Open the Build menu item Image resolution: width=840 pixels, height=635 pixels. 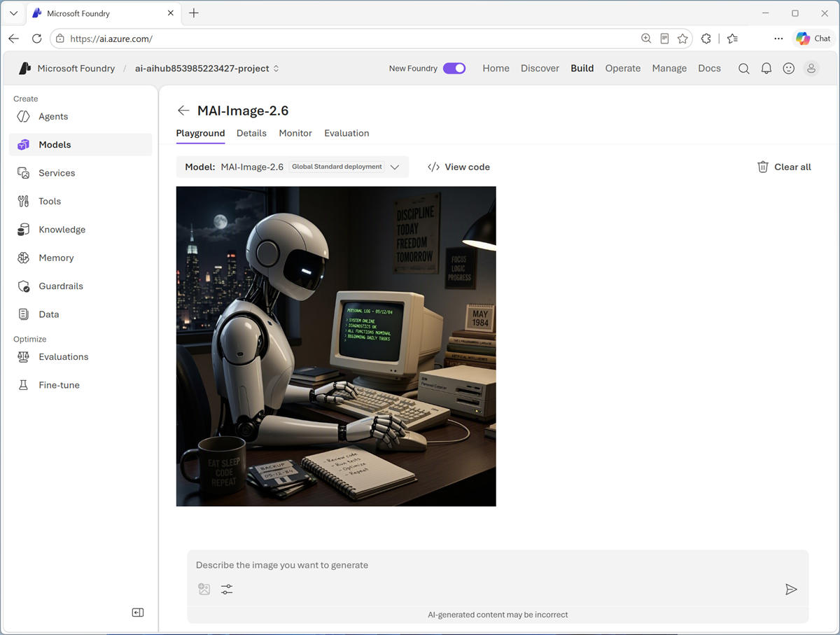582,69
